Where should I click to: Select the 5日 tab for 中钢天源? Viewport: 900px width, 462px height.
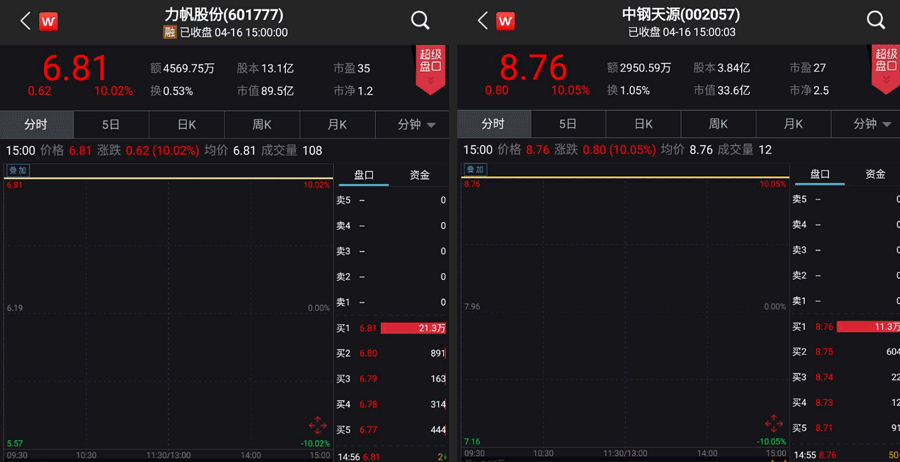click(568, 125)
